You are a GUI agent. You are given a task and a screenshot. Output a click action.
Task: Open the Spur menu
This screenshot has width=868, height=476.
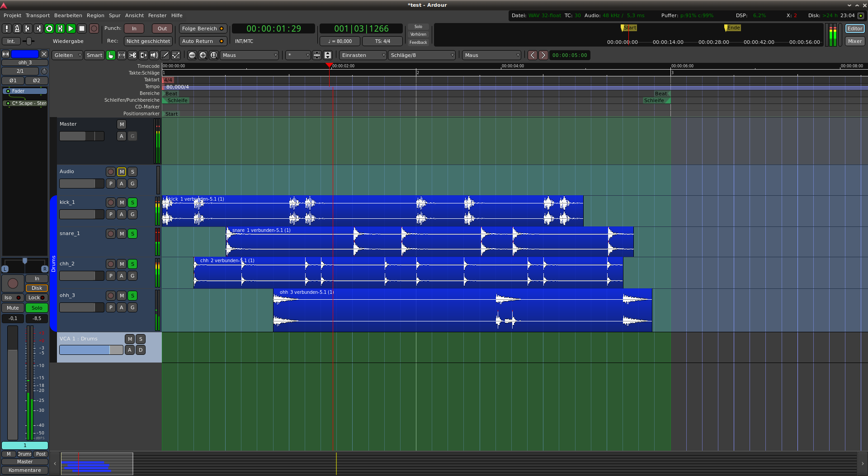pos(115,15)
